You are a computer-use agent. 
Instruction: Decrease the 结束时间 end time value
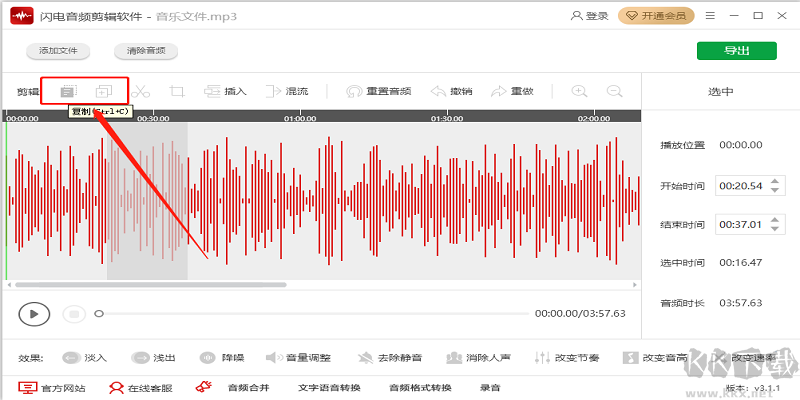(x=774, y=229)
